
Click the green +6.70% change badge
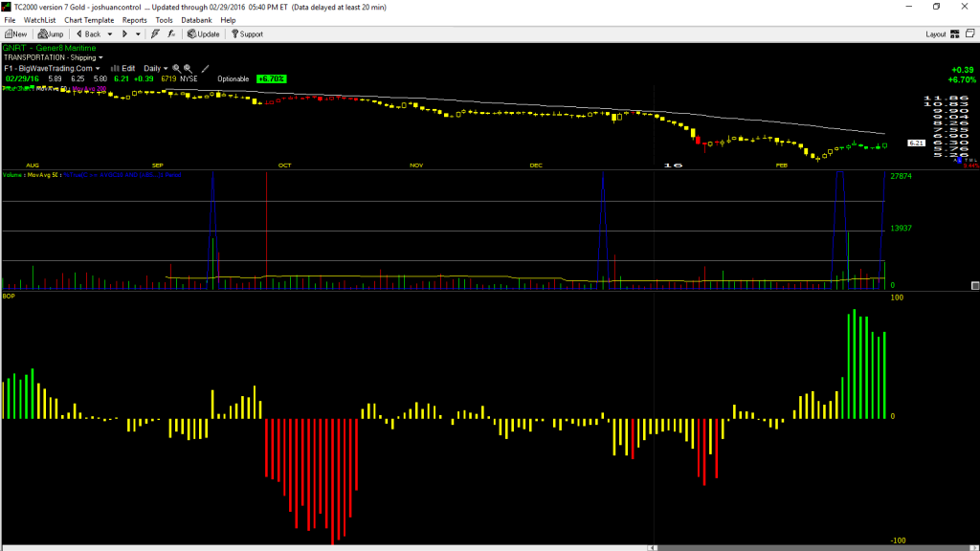pos(271,79)
